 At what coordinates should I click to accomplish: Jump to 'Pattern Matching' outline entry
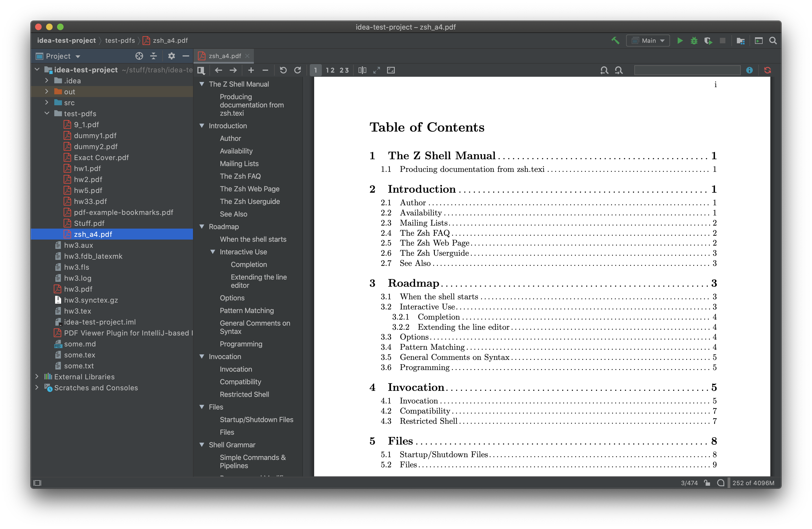pyautogui.click(x=246, y=311)
